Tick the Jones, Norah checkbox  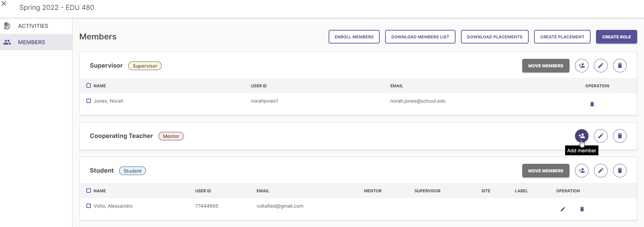click(88, 101)
